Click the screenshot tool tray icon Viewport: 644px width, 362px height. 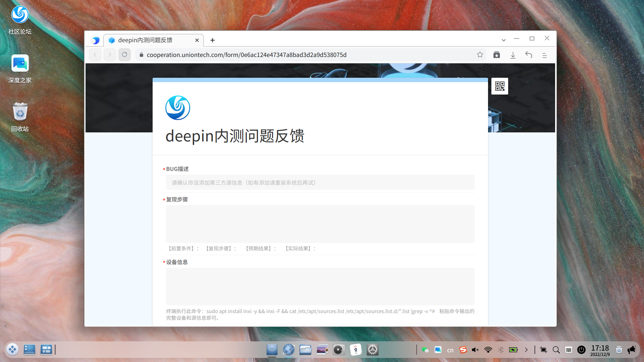[x=543, y=350]
